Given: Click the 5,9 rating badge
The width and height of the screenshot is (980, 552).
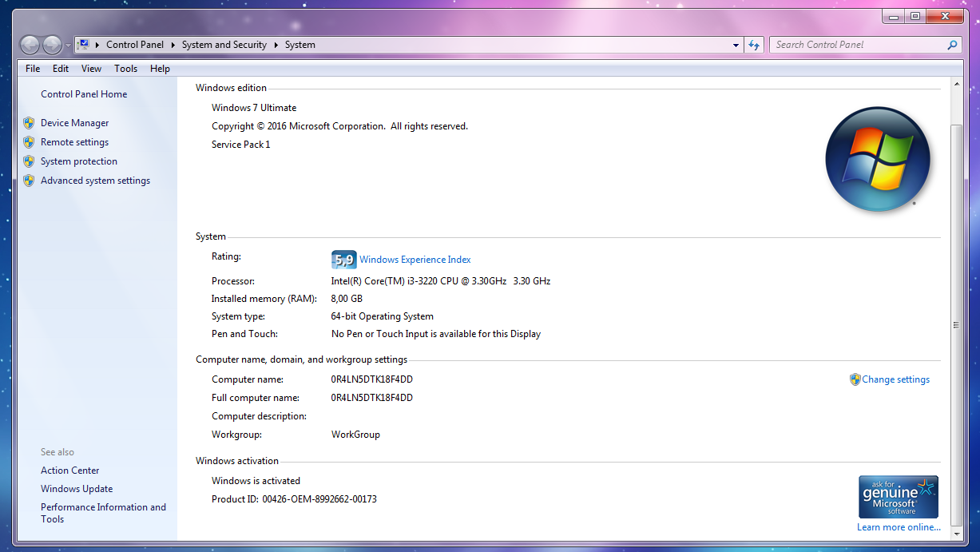Looking at the screenshot, I should click(x=343, y=260).
